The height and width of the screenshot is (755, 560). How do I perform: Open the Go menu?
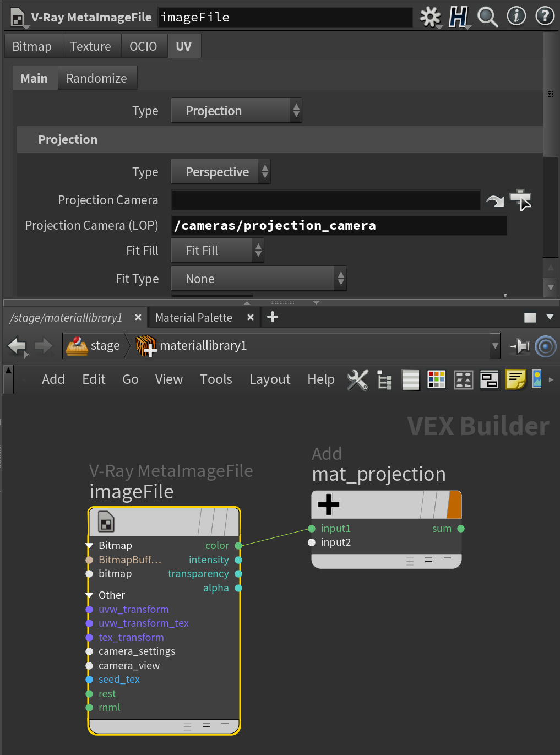point(131,379)
